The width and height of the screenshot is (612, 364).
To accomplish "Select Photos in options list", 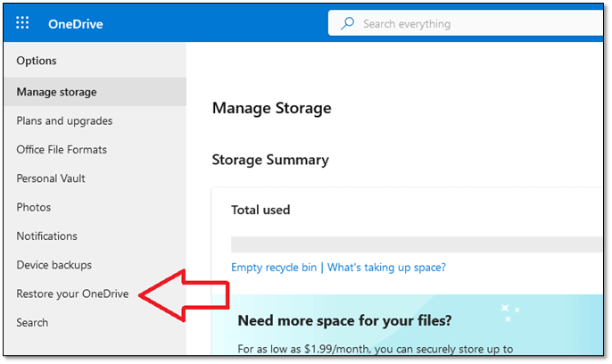I will pos(34,207).
